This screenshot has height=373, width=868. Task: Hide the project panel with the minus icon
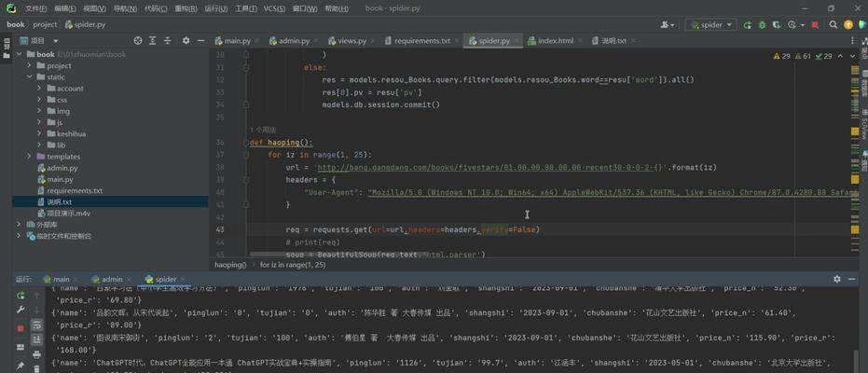coord(201,40)
